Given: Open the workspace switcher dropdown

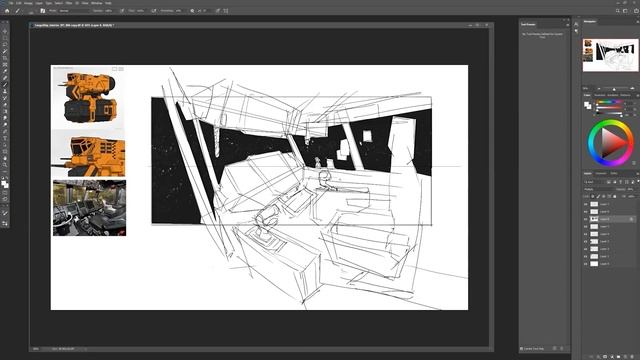Looking at the screenshot, I should click(625, 11).
